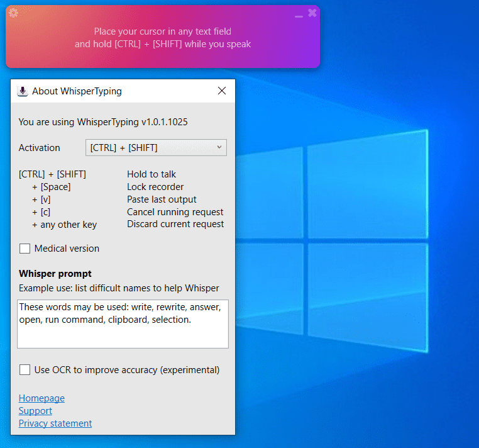The width and height of the screenshot is (479, 448).
Task: Click the 'Whisper prompt' heading
Action: pos(55,274)
